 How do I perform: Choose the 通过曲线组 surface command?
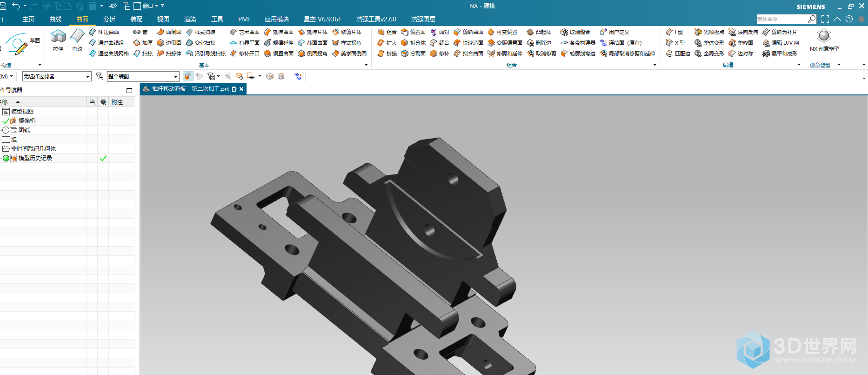click(x=107, y=43)
